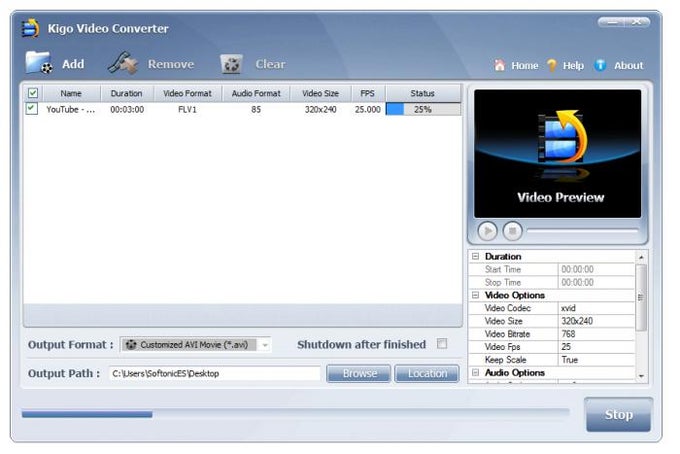This screenshot has width=680, height=454.
Task: Sort by Name column header
Action: point(71,93)
